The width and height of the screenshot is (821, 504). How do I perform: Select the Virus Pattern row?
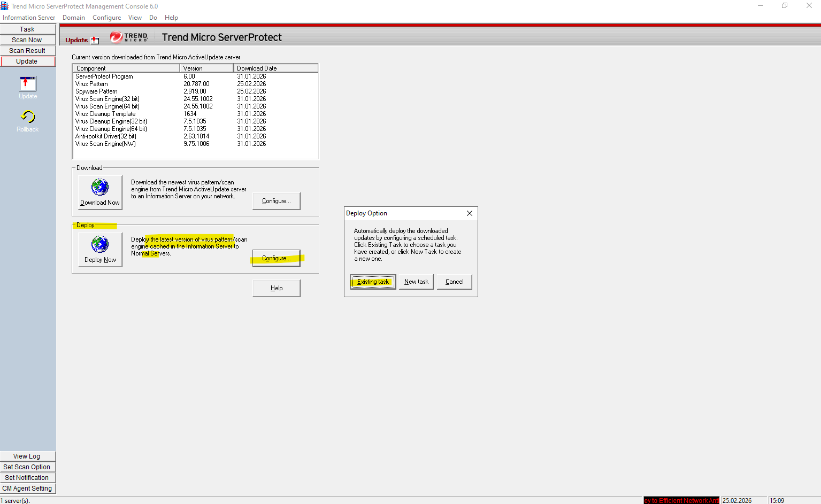point(195,84)
